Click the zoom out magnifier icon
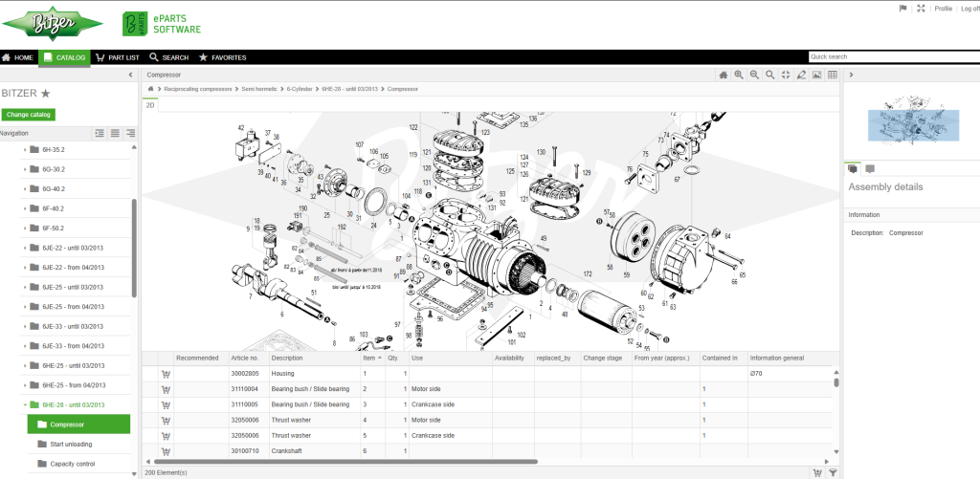 pyautogui.click(x=754, y=75)
